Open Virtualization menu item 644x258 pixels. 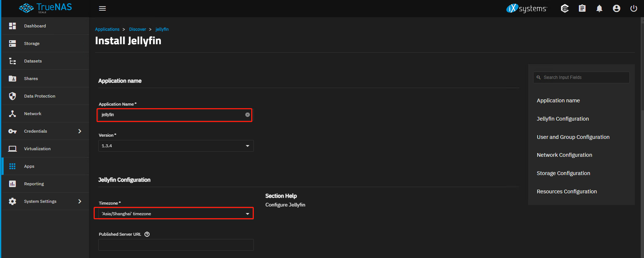(x=45, y=149)
